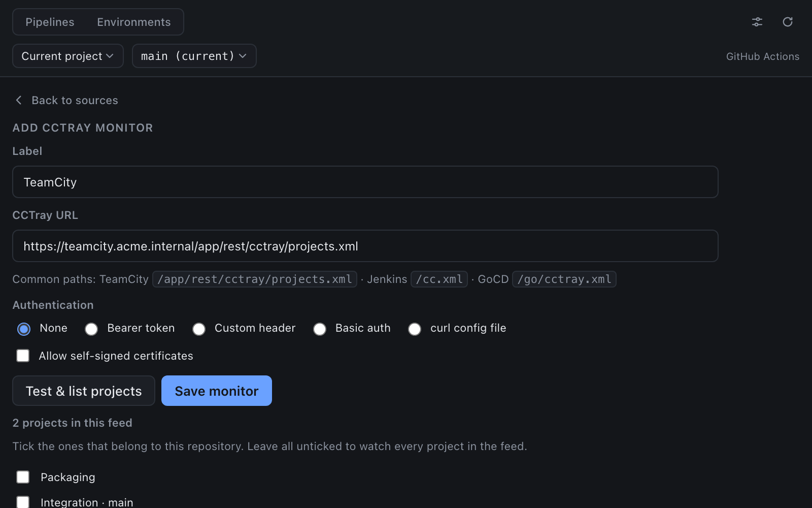Click the '2 projects in this feed' text

pyautogui.click(x=73, y=423)
